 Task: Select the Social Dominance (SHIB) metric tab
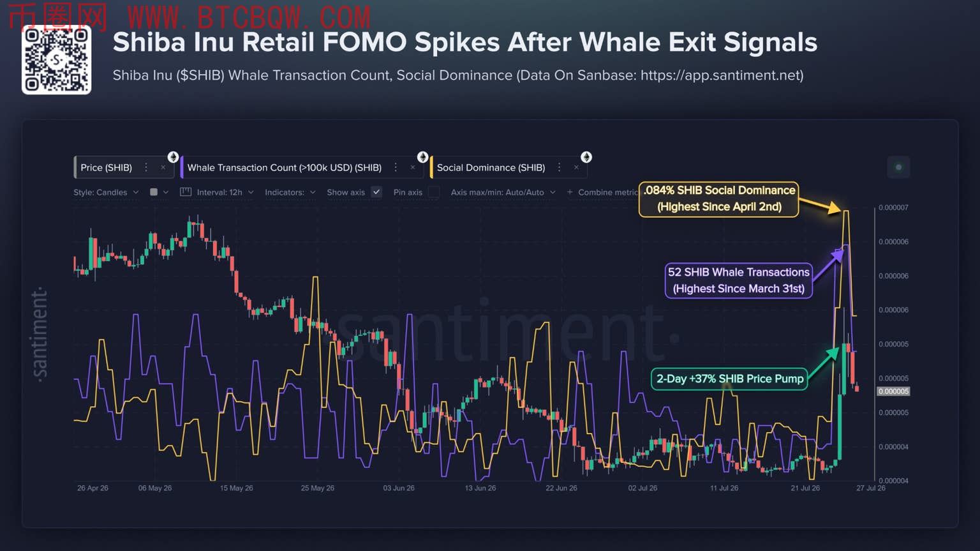(491, 167)
